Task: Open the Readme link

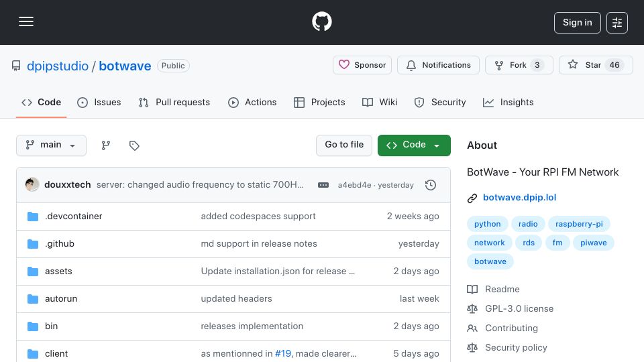Action: (493, 290)
